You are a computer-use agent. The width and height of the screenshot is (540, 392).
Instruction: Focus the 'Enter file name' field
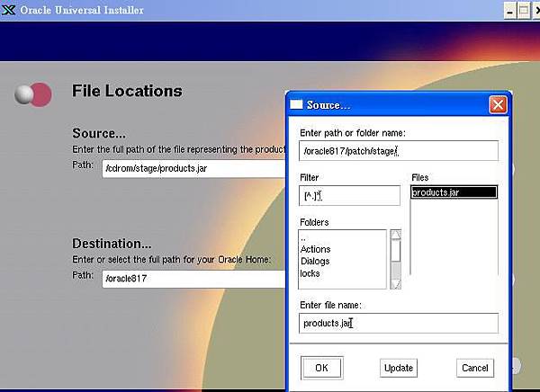399,323
